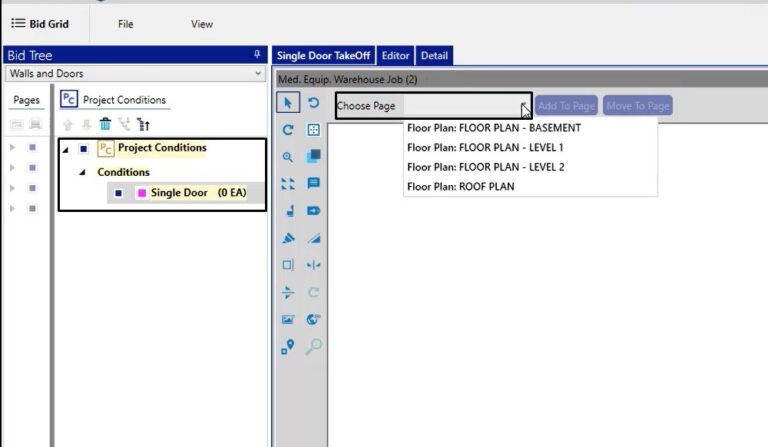The width and height of the screenshot is (768, 447).
Task: Click the greyed printer icon under Pages
Action: tap(35, 124)
